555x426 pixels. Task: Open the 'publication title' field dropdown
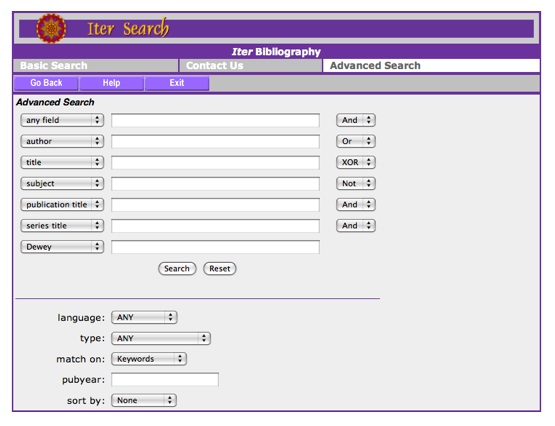coord(62,205)
